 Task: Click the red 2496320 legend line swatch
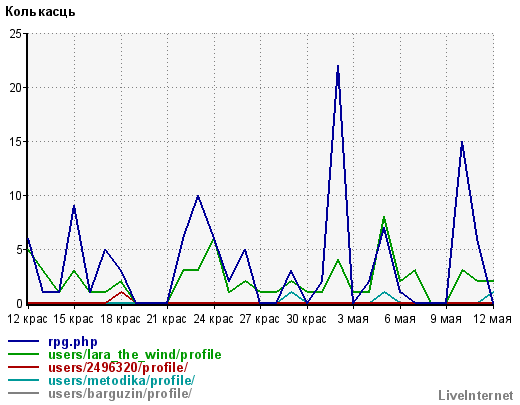23,367
